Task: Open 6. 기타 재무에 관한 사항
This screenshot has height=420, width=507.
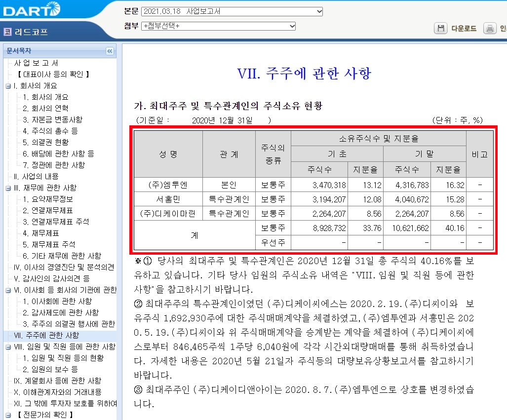Action: point(62,256)
